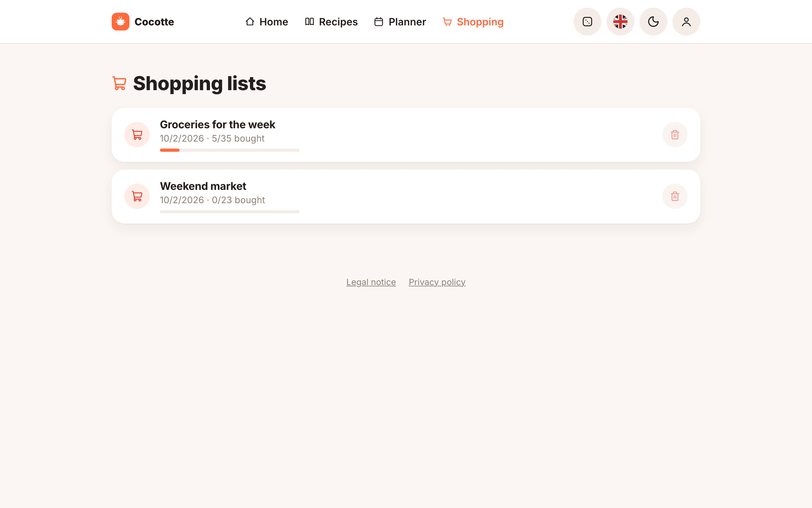Click the '5/35 bought' text
This screenshot has height=508, width=812.
pyautogui.click(x=238, y=138)
